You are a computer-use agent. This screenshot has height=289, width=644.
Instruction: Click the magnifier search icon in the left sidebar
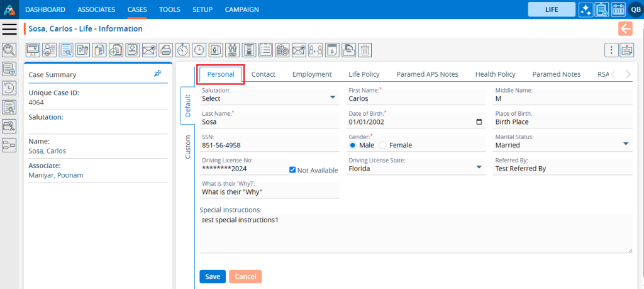[9, 50]
